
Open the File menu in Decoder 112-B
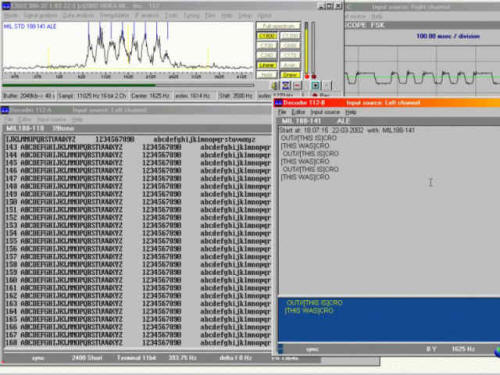[282, 112]
